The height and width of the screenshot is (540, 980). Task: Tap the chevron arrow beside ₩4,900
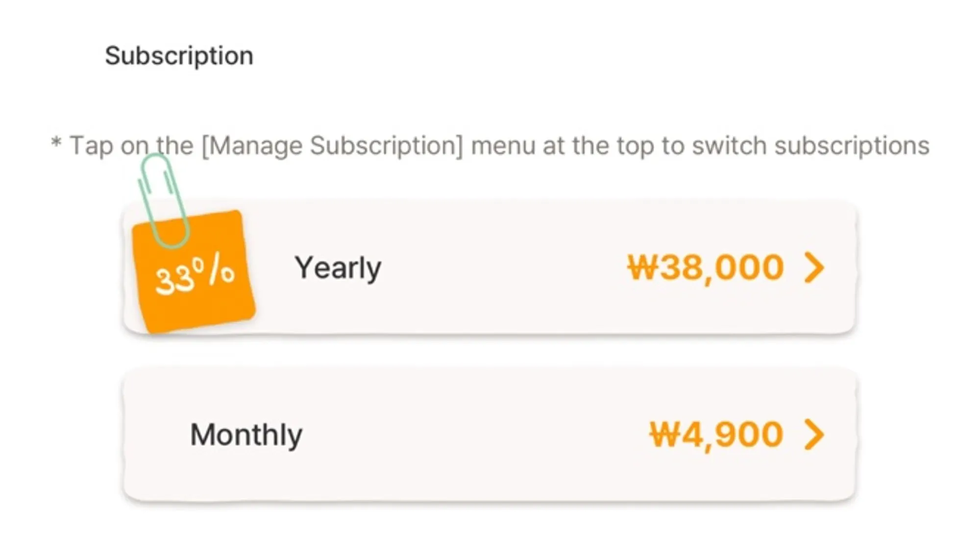[x=814, y=435]
